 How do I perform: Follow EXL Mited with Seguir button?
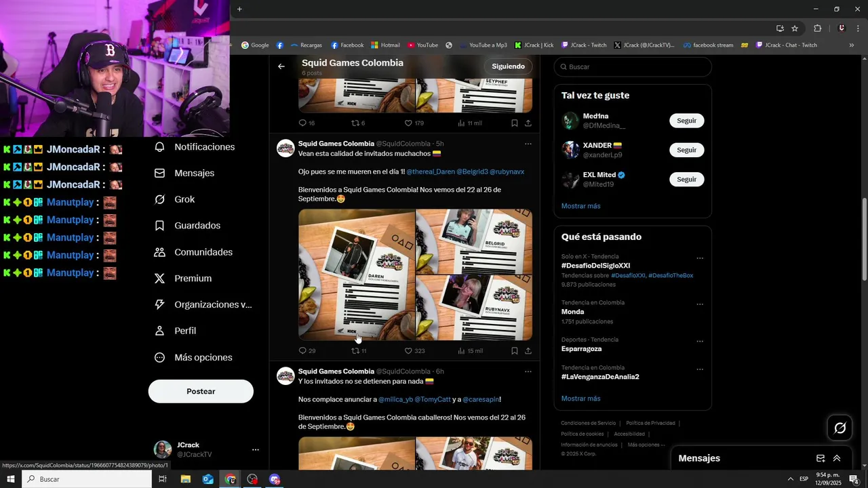686,180
